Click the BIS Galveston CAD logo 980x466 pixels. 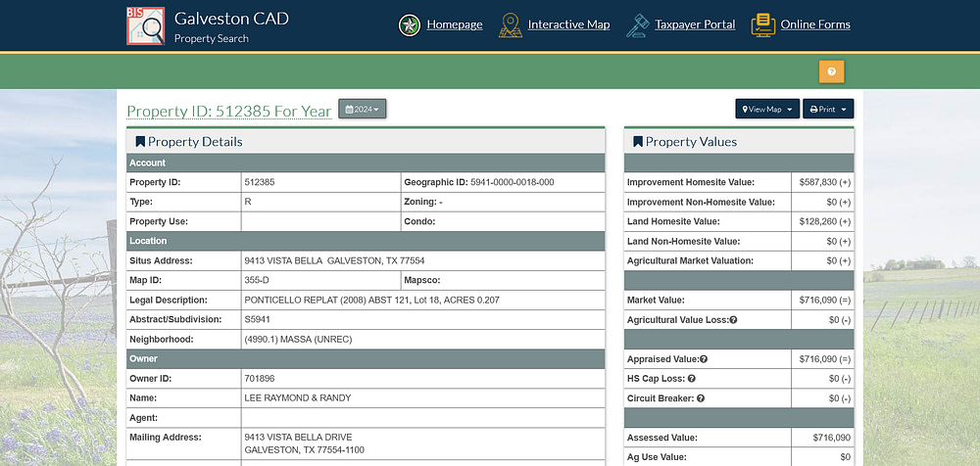coord(146,25)
